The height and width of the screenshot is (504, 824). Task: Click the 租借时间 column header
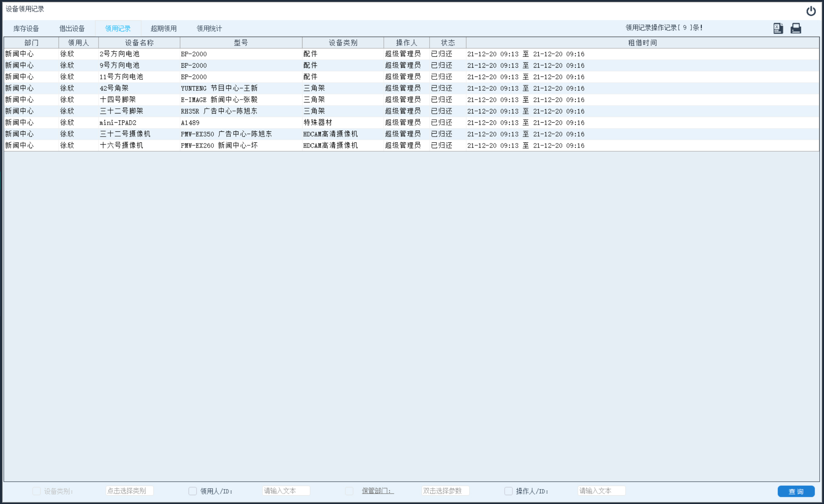[x=642, y=43]
